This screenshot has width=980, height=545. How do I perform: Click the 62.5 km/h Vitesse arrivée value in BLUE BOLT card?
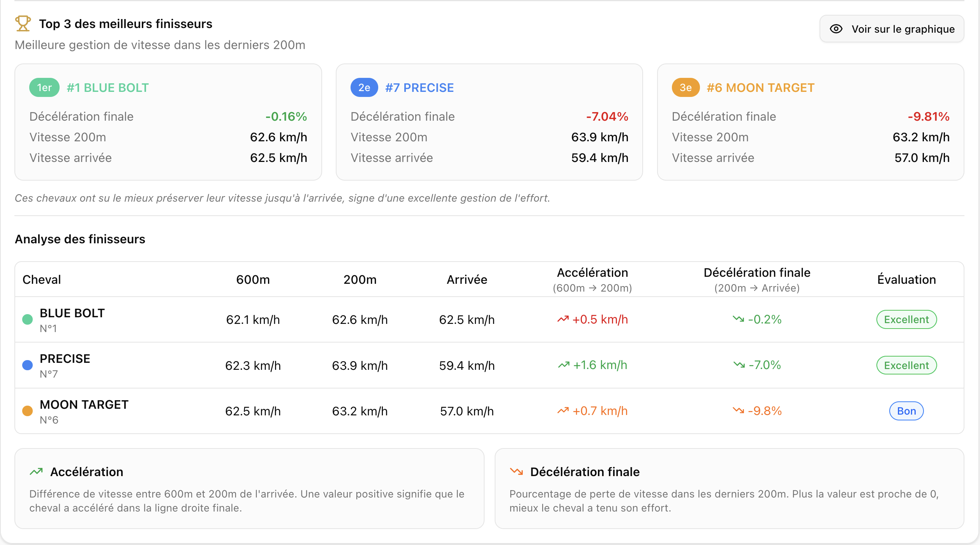click(278, 158)
